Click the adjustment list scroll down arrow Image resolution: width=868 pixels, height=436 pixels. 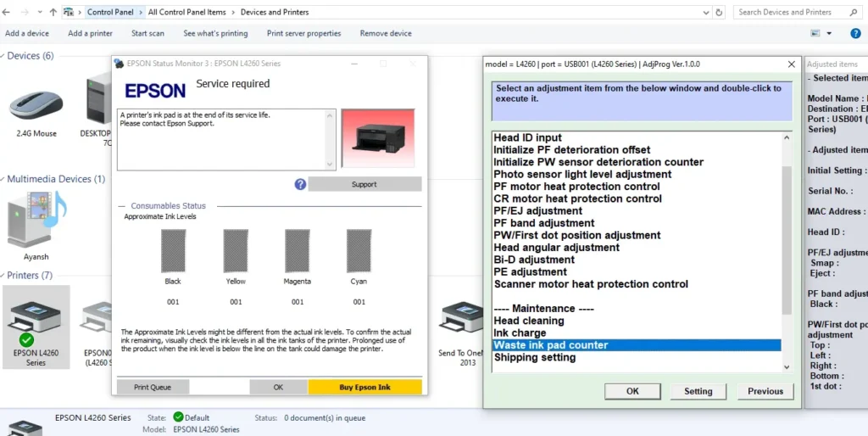point(787,366)
